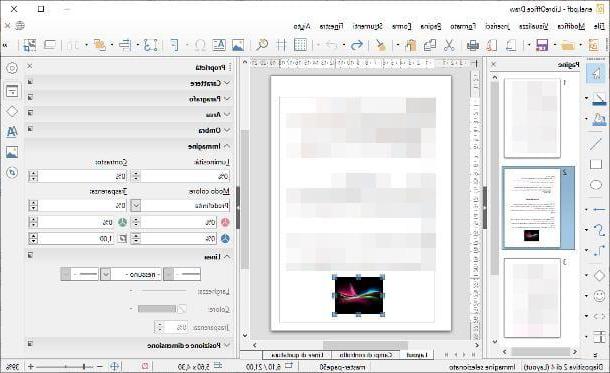Cut selection with the scissors icon
Screen dimensions: 610x373
(x=449, y=45)
